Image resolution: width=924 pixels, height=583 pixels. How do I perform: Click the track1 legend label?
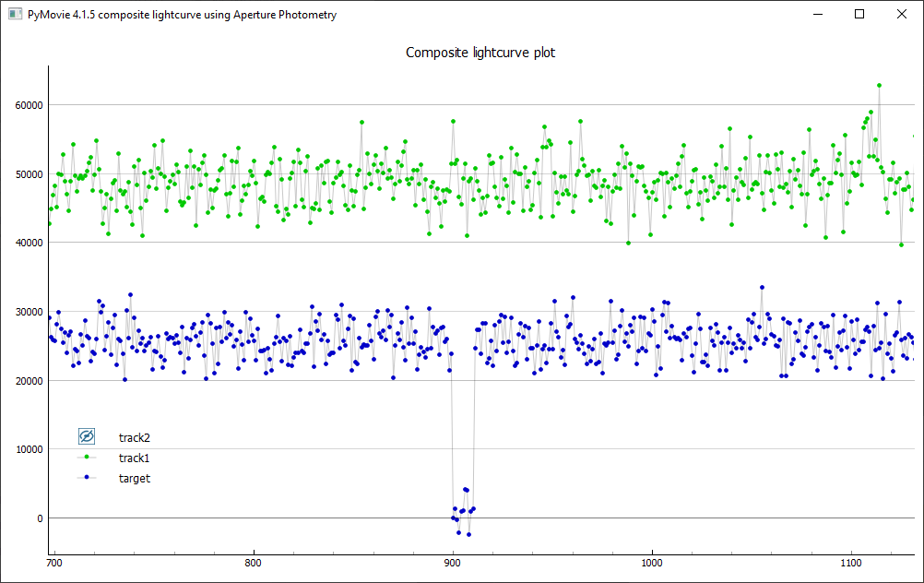coord(134,458)
